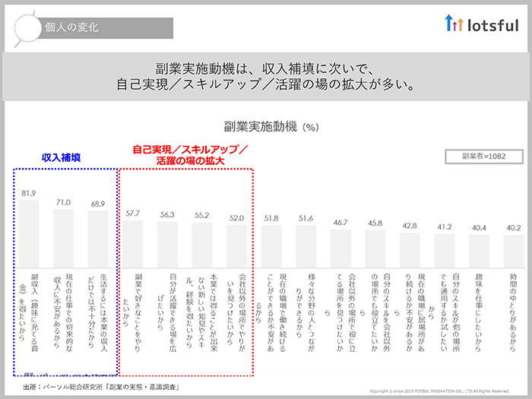
Task: Click the bar under value 57.7
Action: [133, 244]
